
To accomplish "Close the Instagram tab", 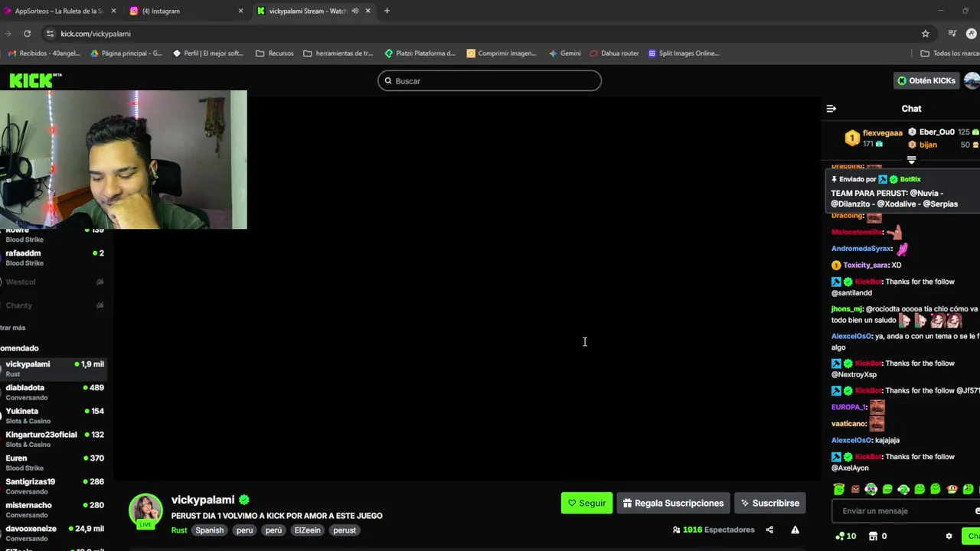I will (240, 11).
